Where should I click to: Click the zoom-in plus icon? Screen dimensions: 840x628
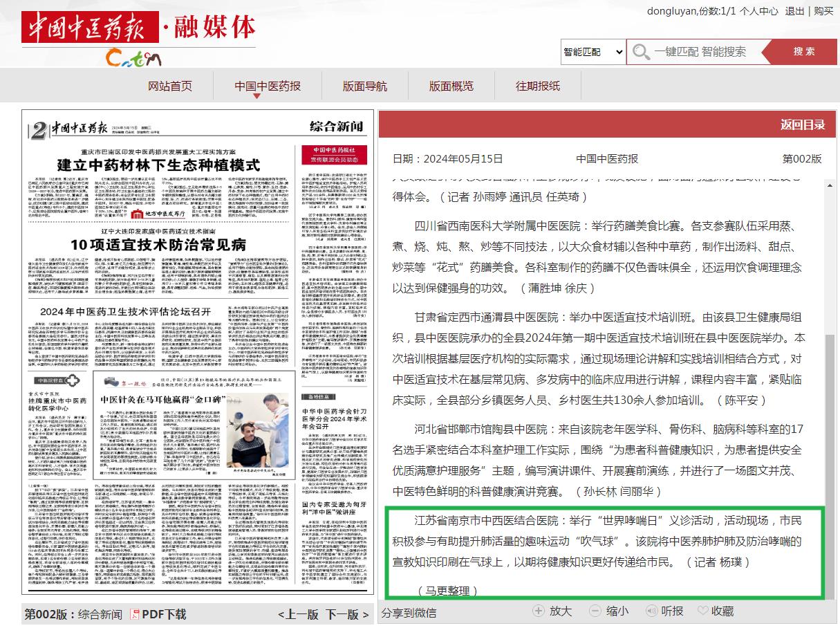point(539,611)
